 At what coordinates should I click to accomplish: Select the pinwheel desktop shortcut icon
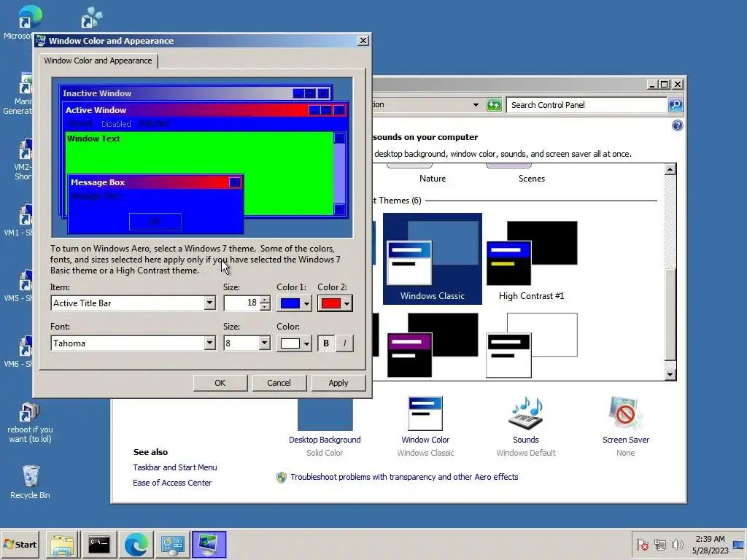[91, 17]
